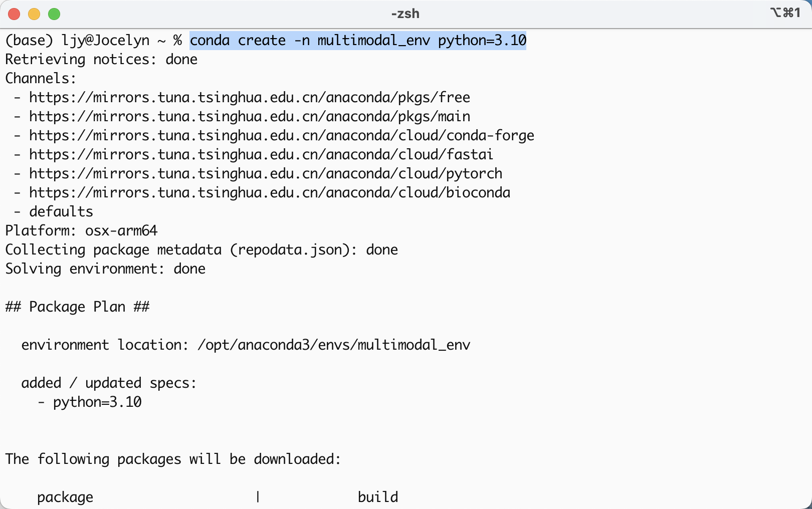Viewport: 812px width, 509px height.
Task: Click the cloud/bioconda mirror URL
Action: click(x=270, y=192)
